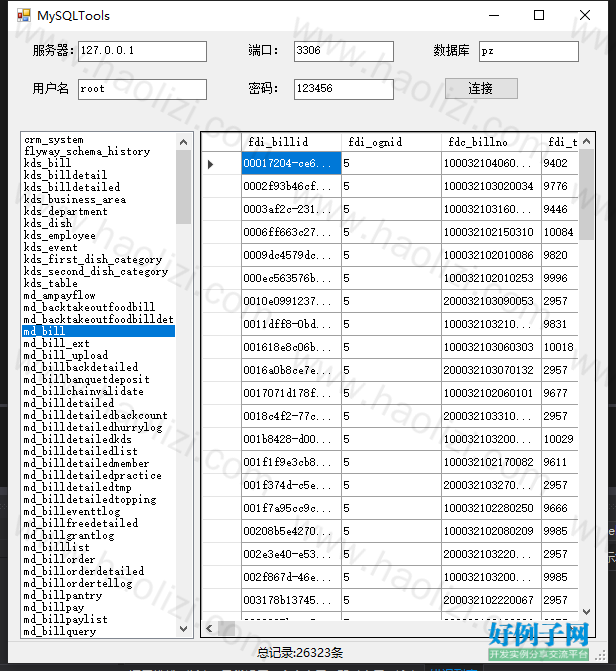Select kds_billdetail table

tap(98, 175)
